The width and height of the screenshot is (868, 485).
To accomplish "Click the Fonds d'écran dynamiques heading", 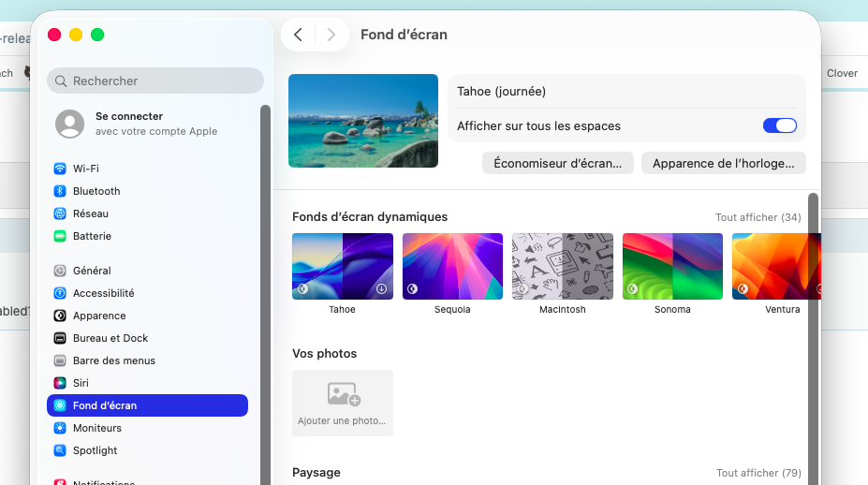I will tap(370, 217).
